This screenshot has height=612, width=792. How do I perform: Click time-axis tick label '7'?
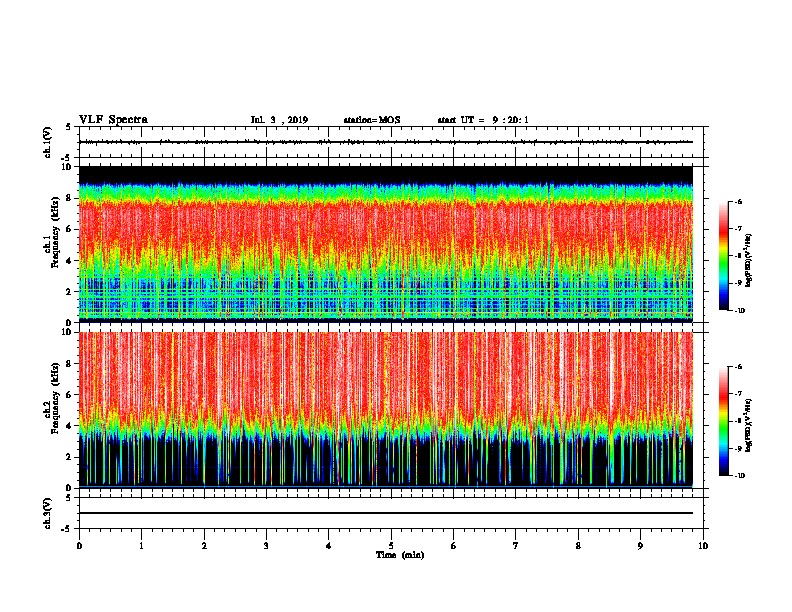coord(516,546)
